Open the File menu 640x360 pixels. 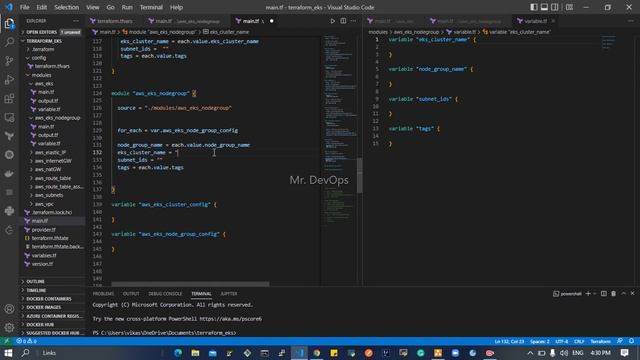coord(24,7)
